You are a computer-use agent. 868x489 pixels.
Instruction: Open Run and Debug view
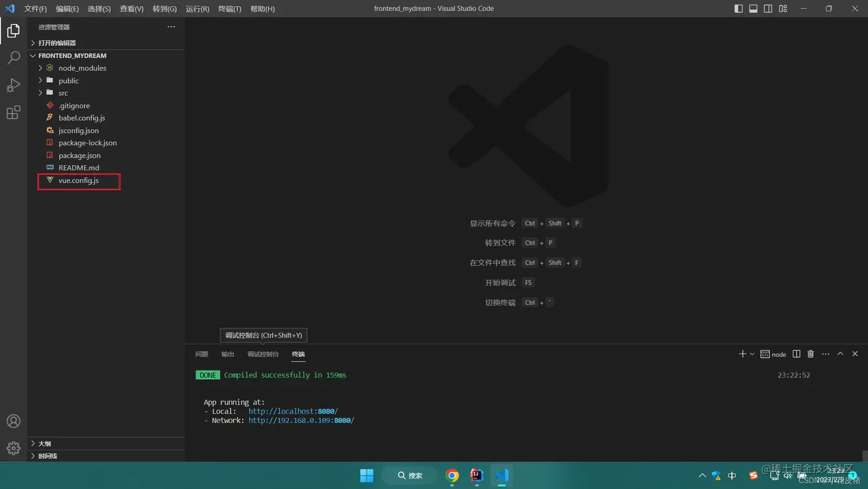13,85
